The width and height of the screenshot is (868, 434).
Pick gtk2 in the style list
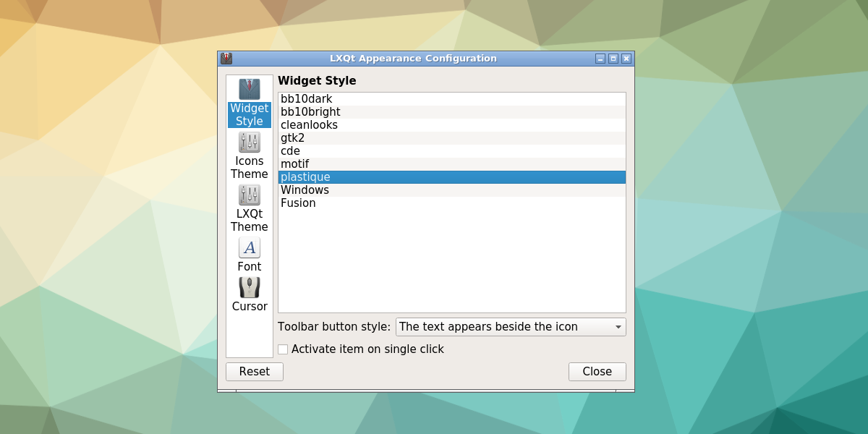click(452, 138)
